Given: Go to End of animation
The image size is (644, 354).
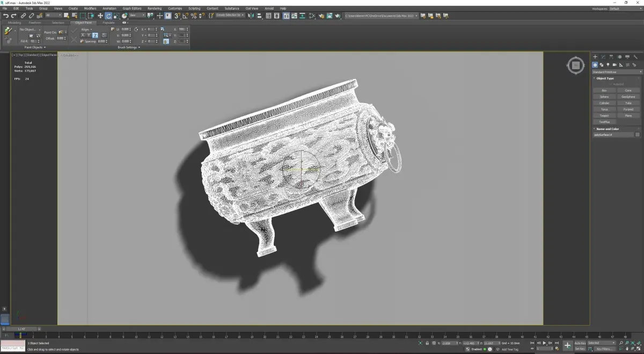Looking at the screenshot, I should tap(557, 342).
